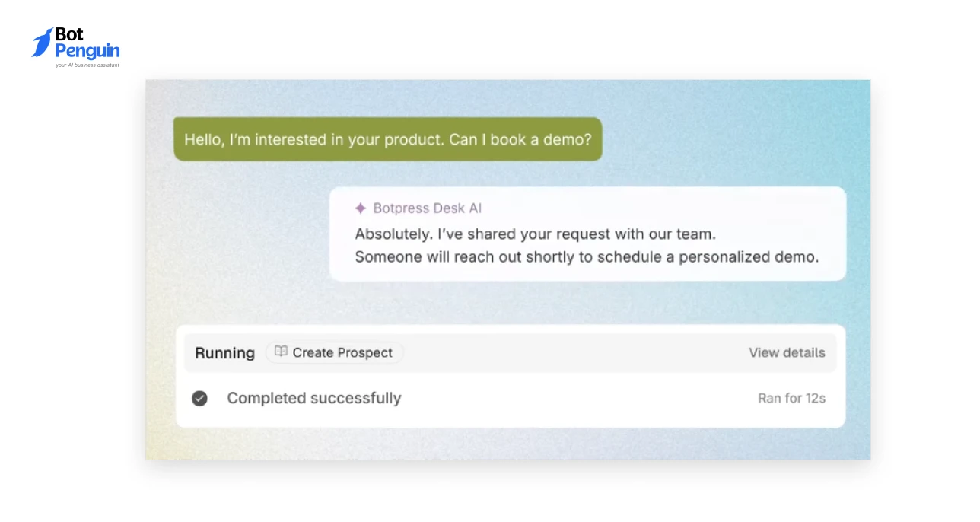
Task: Click the black Bot word in logo
Action: 69,34
